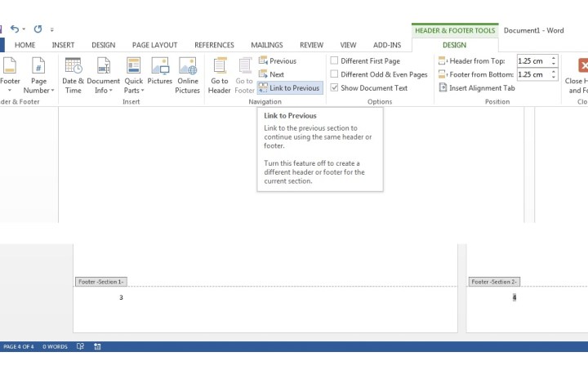This screenshot has width=588, height=392.
Task: Click the Footer -Section 2- label
Action: (494, 282)
